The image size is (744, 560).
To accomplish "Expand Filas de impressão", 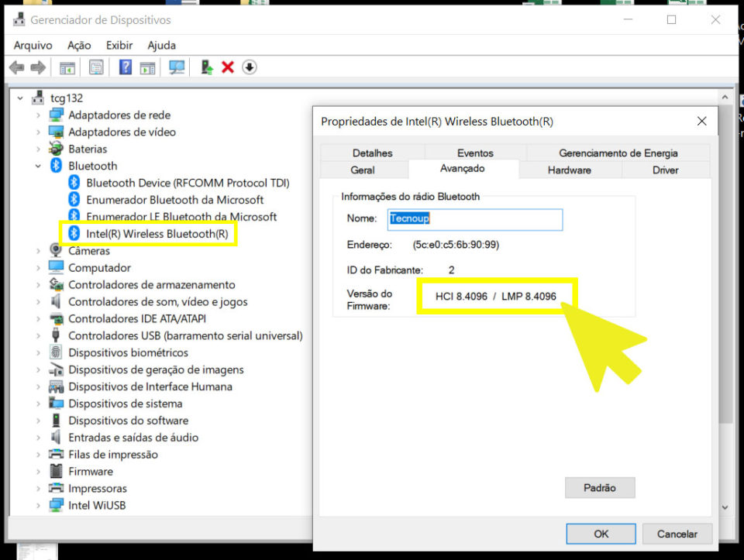I will point(38,454).
